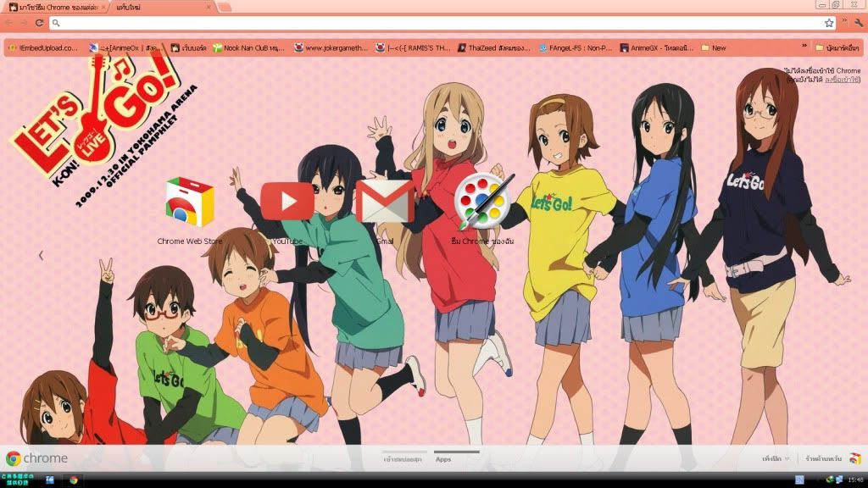Click the Web Store icon in bottom bar
The height and width of the screenshot is (488, 868).
pyautogui.click(x=854, y=458)
